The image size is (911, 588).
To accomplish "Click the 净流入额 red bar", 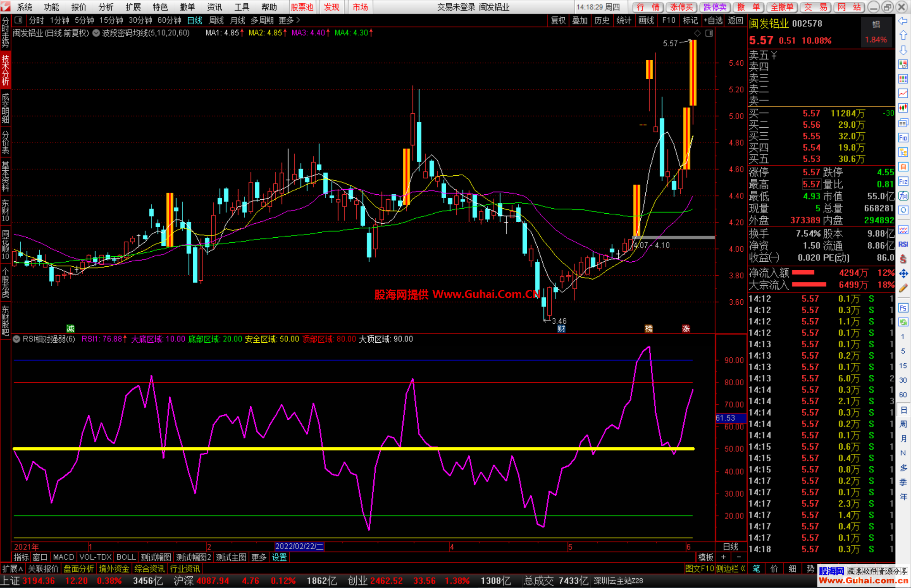I will point(803,273).
